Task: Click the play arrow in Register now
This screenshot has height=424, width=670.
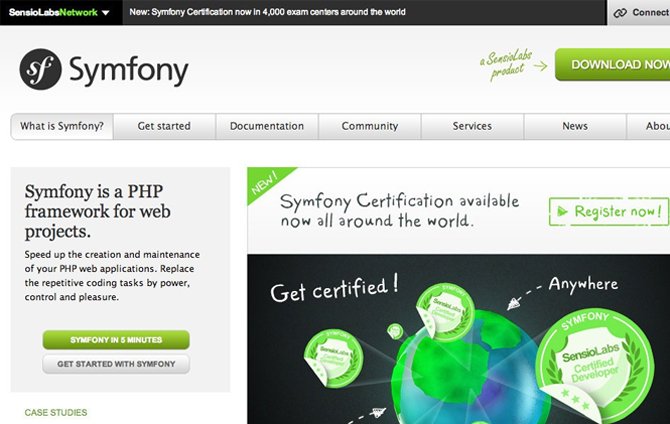Action: click(562, 211)
